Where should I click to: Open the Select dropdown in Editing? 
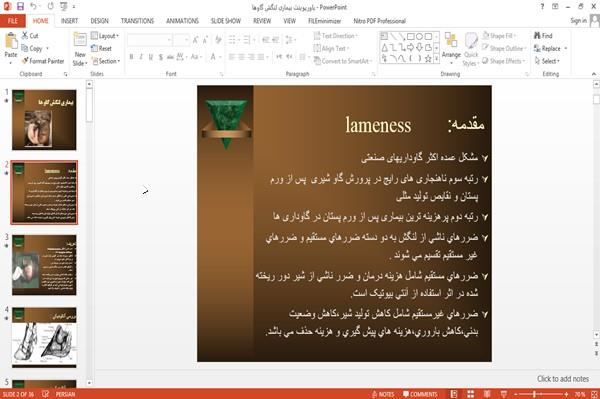tap(547, 61)
